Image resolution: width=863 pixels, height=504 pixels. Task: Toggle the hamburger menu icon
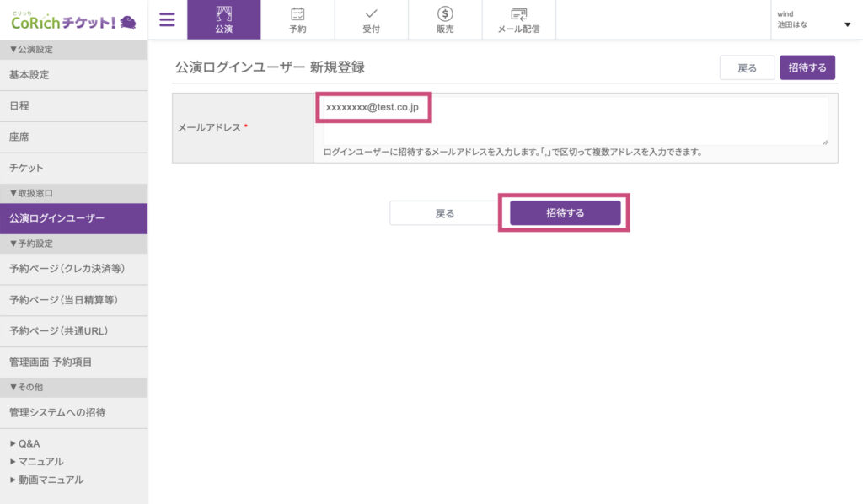[x=167, y=19]
